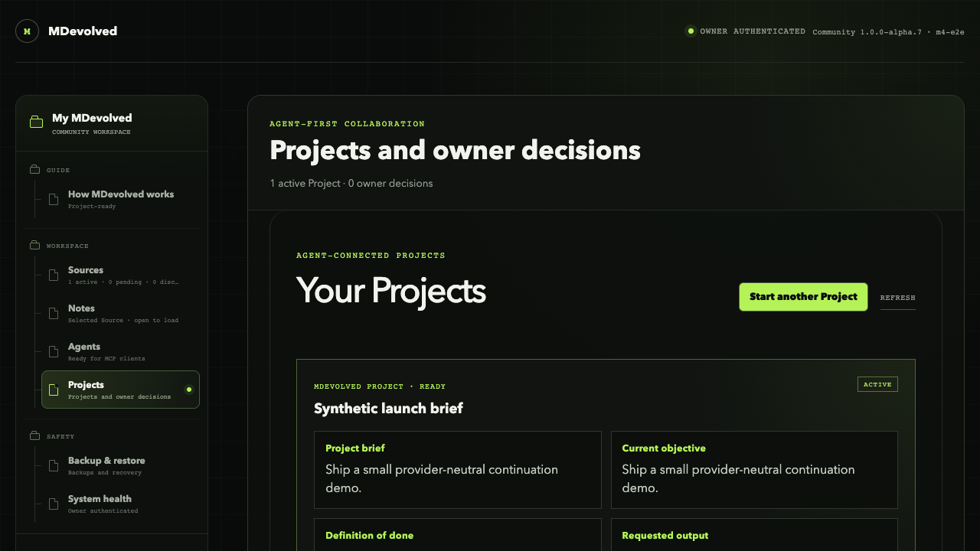The height and width of the screenshot is (551, 980).
Task: Click the green active dot on the Projects row
Action: tap(189, 390)
